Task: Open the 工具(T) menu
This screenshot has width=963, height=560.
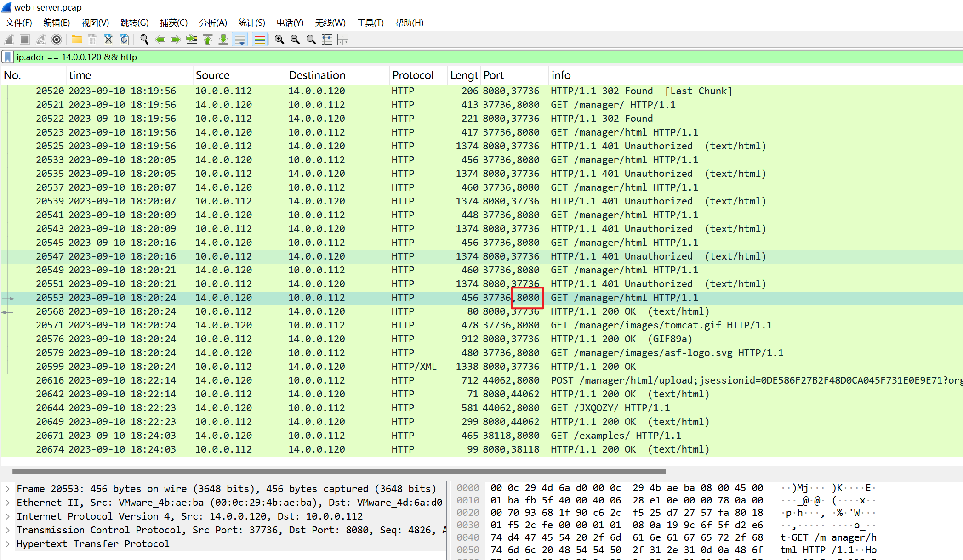Action: (370, 23)
